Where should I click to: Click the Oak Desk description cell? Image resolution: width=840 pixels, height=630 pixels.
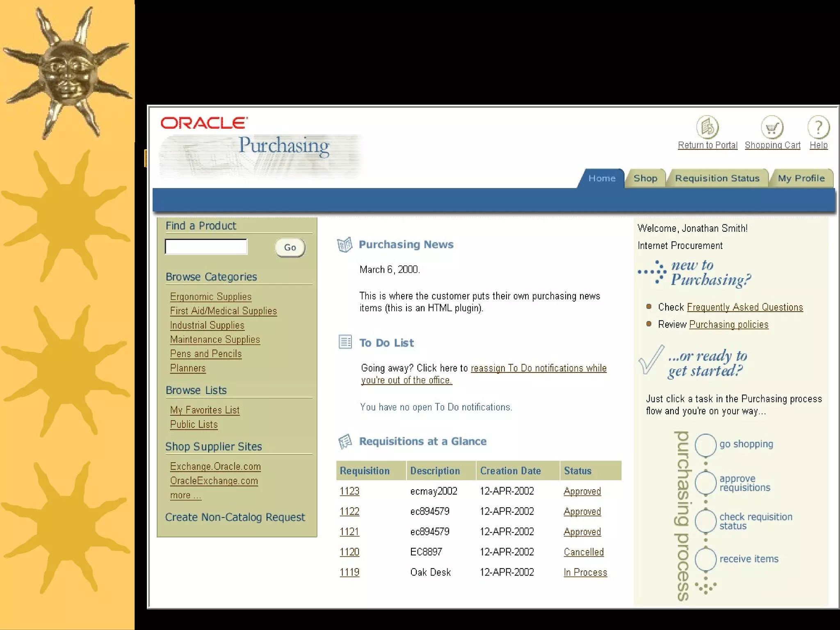[x=431, y=572]
